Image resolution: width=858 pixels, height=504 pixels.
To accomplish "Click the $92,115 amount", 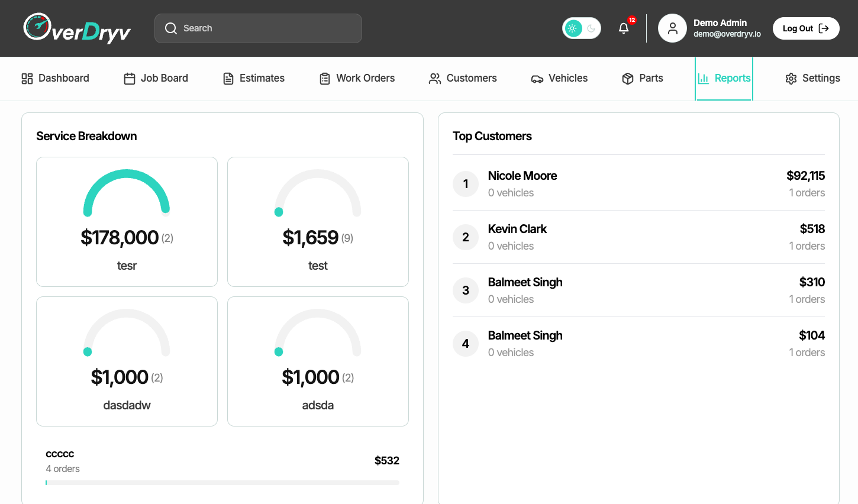I will [x=805, y=176].
